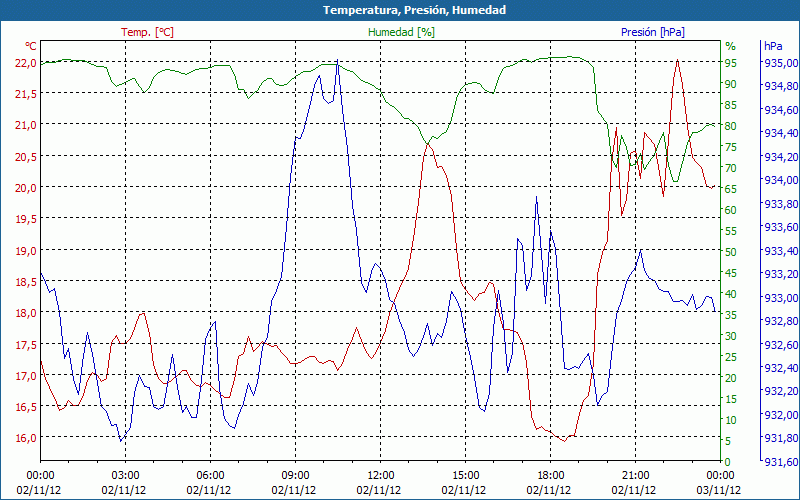Click the '21:00' time axis label
Image resolution: width=800 pixels, height=500 pixels.
[636, 476]
